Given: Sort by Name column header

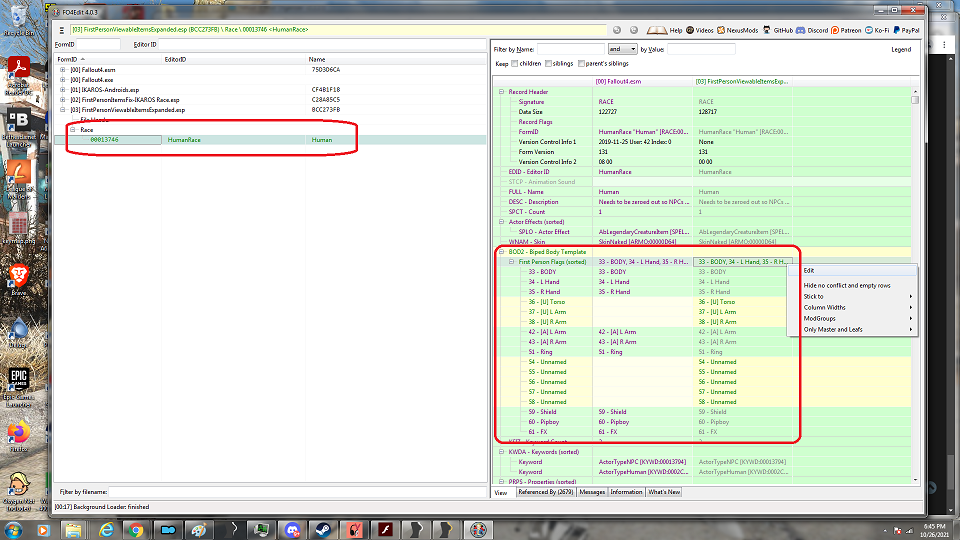Looking at the screenshot, I should (x=396, y=59).
